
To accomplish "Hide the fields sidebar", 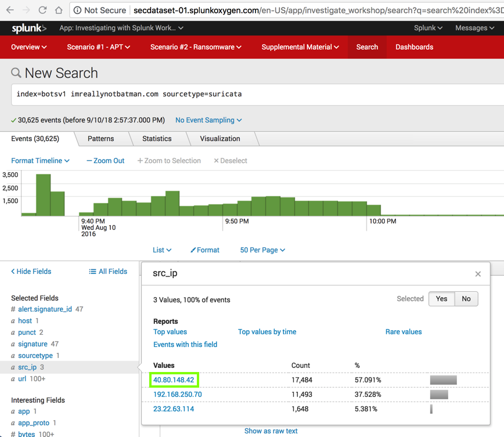I will coord(31,271).
